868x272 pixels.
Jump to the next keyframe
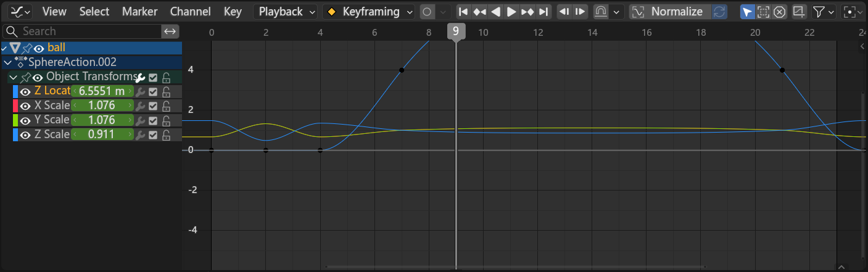click(x=527, y=11)
